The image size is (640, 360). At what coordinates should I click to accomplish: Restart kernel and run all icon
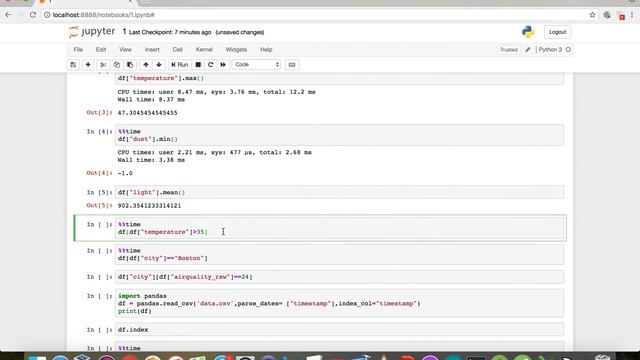tap(223, 64)
